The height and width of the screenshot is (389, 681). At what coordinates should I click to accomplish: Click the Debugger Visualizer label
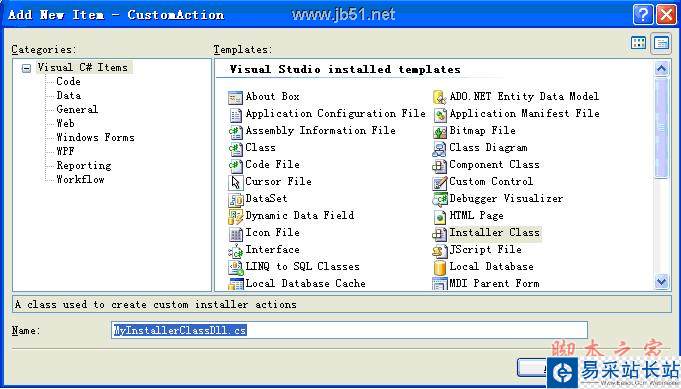pyautogui.click(x=506, y=198)
